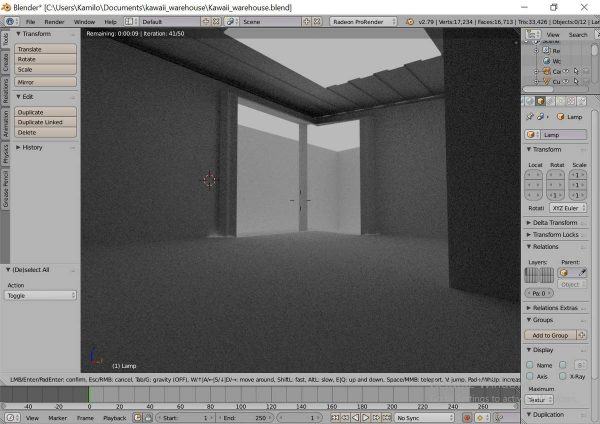Open the XYZ Euler rotation mode dropdown
The height and width of the screenshot is (424, 600).
568,207
